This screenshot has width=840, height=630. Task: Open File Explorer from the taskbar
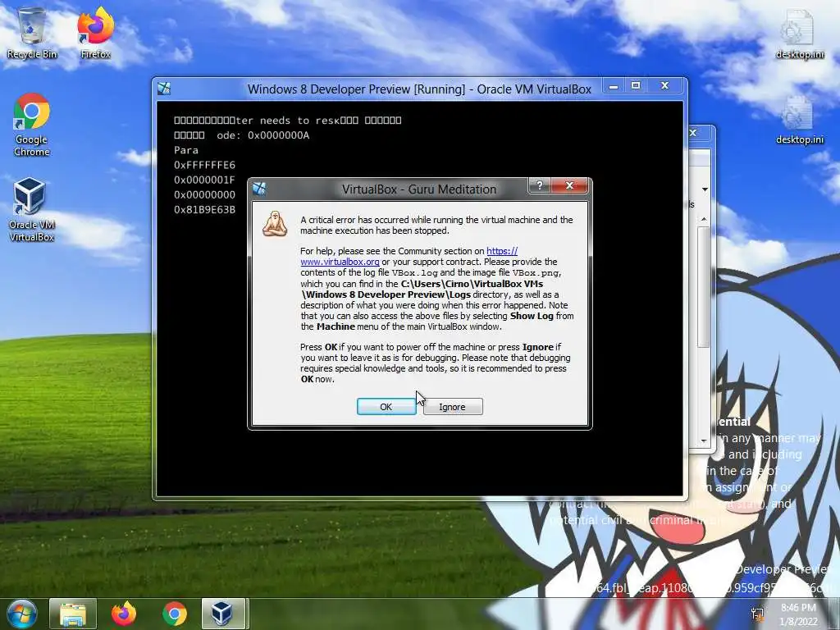[x=73, y=614]
